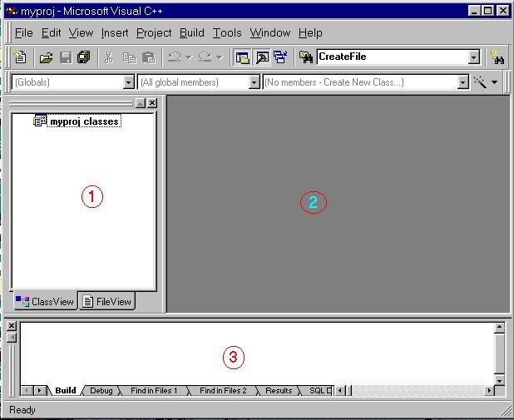This screenshot has height=420, width=514.
Task: Switch to the FileView tab
Action: pos(106,301)
